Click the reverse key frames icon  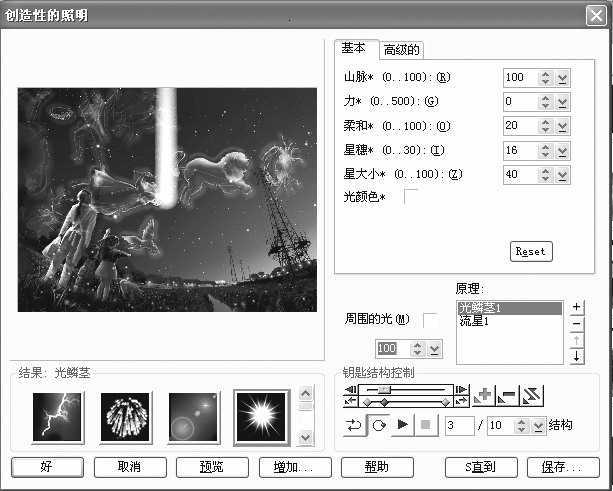coord(531,395)
